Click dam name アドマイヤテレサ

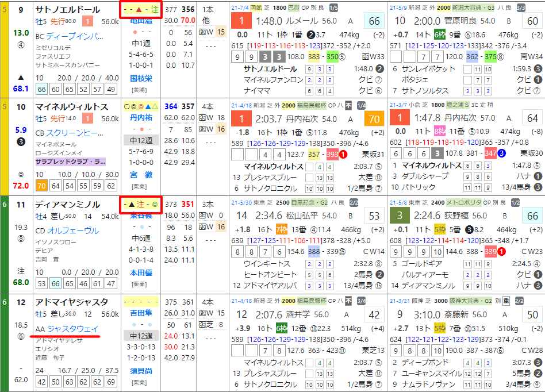point(59,340)
